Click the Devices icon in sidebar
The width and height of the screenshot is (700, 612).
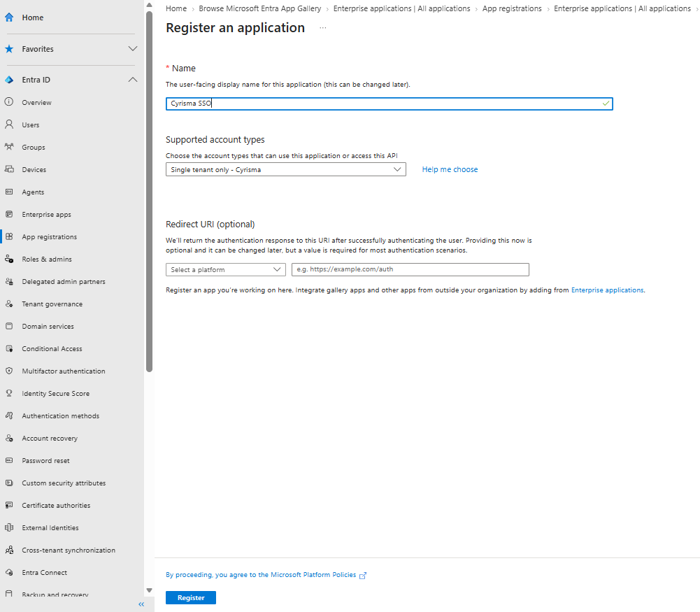pyautogui.click(x=9, y=169)
